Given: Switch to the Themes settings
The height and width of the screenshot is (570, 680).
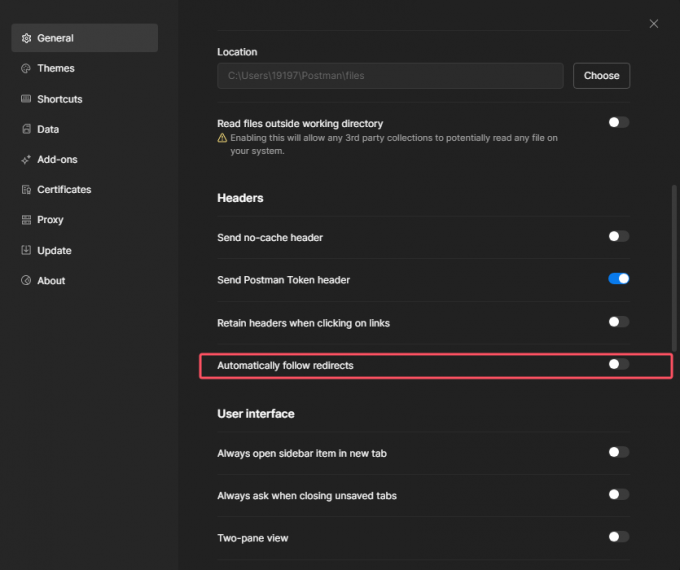Looking at the screenshot, I should tap(85, 69).
